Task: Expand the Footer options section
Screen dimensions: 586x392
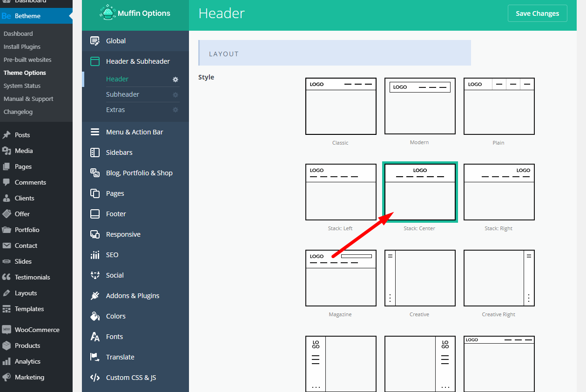Action: (135, 214)
